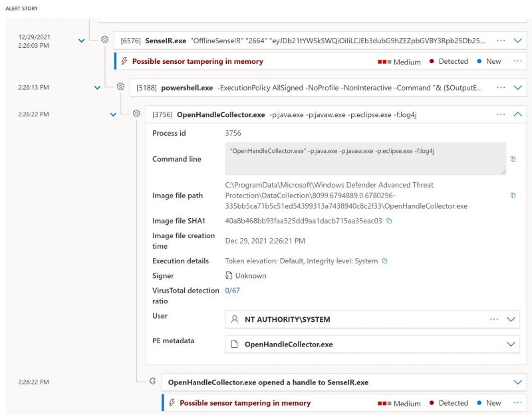Click the gear icon beside powershell.exe
Image resolution: width=532 pixels, height=415 pixels.
(120, 86)
